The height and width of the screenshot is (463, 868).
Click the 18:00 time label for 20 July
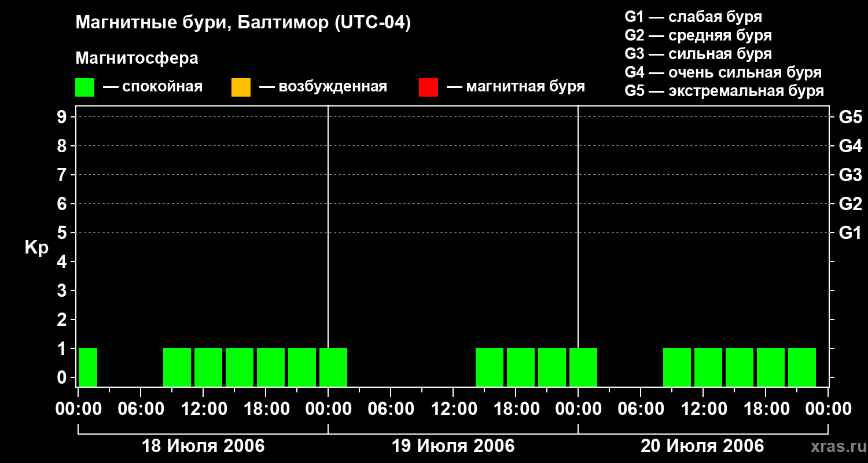pyautogui.click(x=766, y=409)
